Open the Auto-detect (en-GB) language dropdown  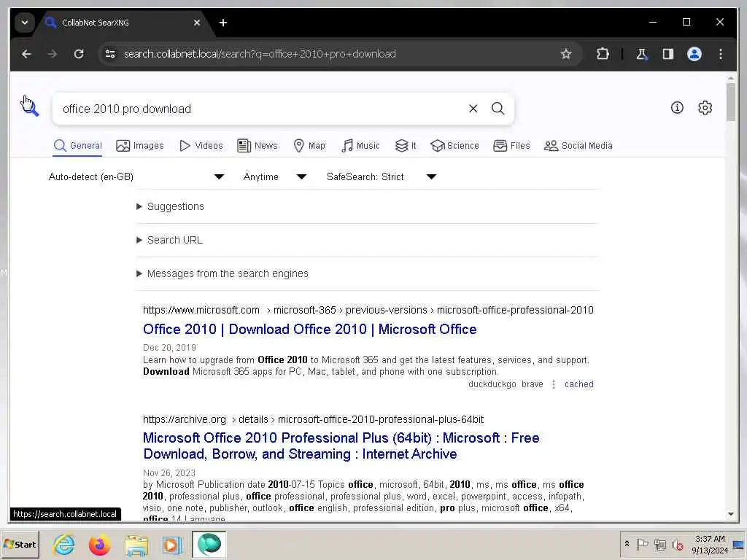pyautogui.click(x=136, y=176)
